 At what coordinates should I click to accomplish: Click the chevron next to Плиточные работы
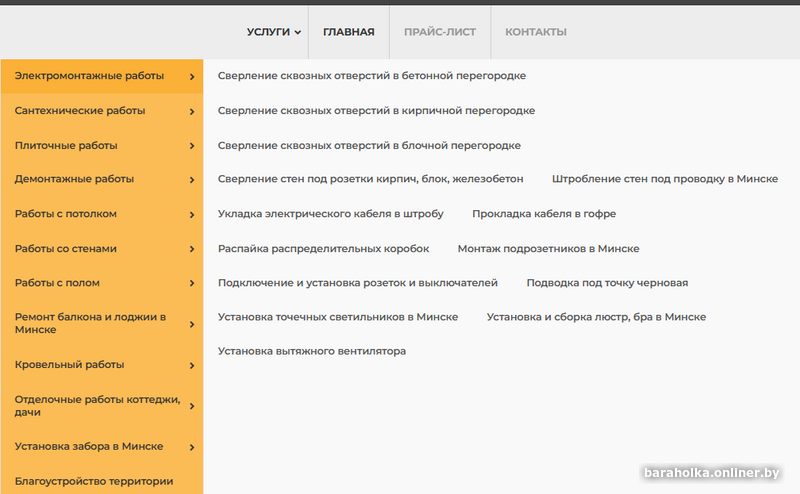point(191,146)
